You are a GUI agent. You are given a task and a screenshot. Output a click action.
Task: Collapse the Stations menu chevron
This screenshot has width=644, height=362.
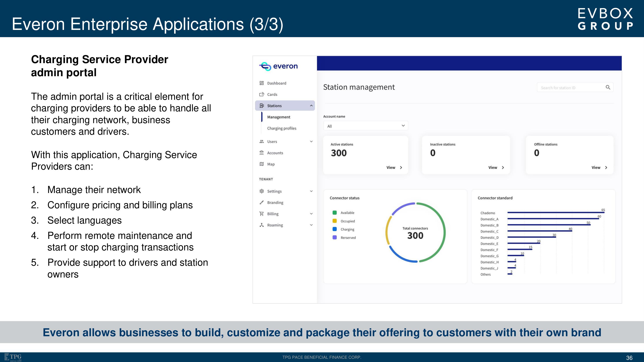[311, 106]
